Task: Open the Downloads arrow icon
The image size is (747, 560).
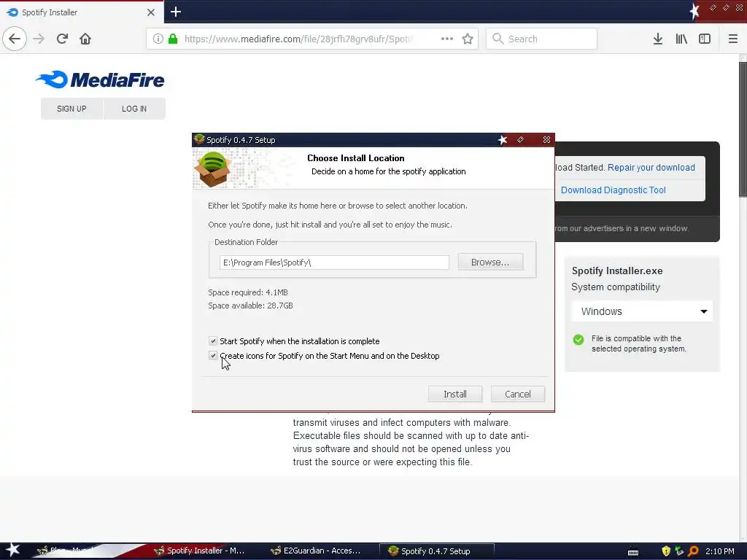Action: click(657, 39)
